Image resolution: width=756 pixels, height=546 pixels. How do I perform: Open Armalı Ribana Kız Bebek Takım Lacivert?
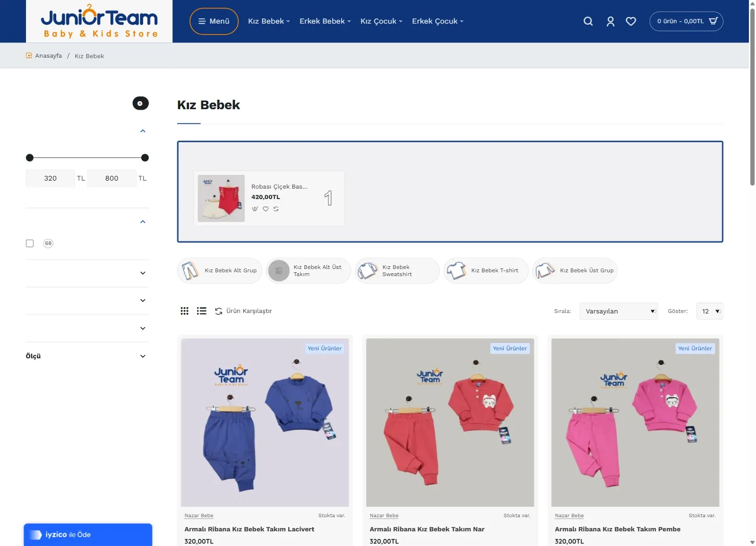pos(249,529)
